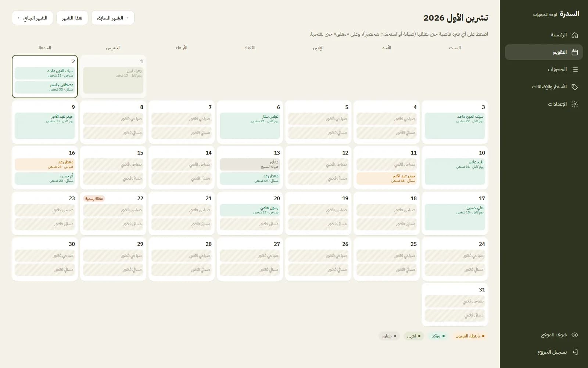588x368 pixels.
Task: Close the مسائي فاضي slot on day 8
Action: (113, 132)
